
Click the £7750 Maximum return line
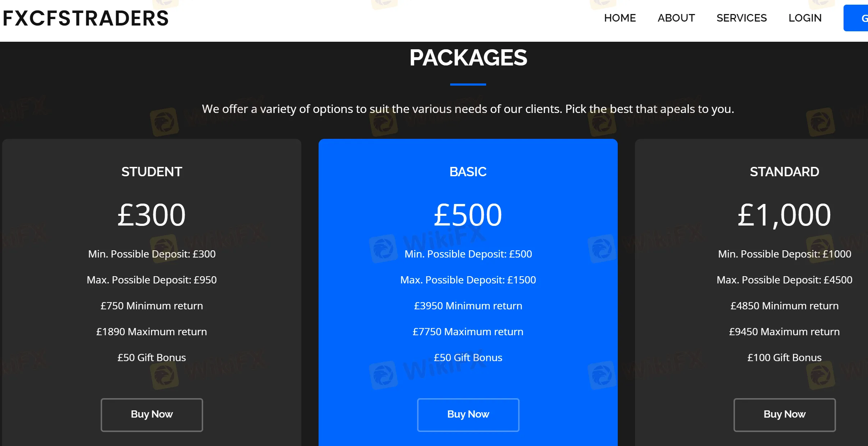click(468, 332)
